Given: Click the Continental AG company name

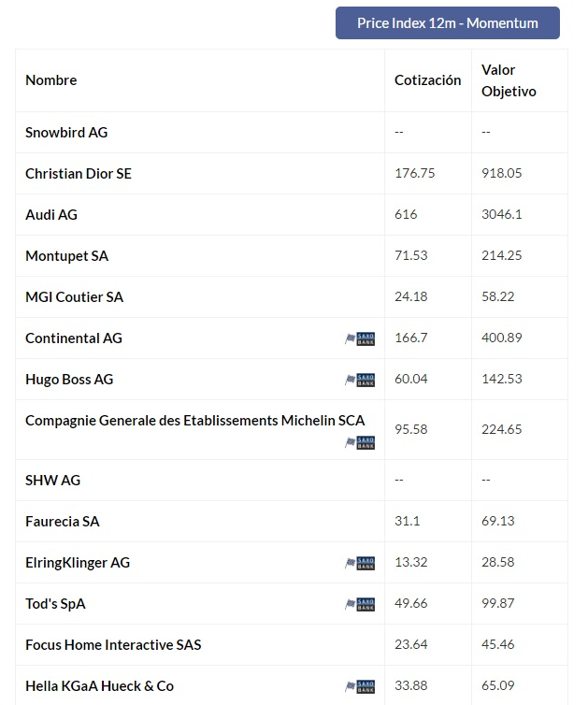Looking at the screenshot, I should click(x=74, y=338).
